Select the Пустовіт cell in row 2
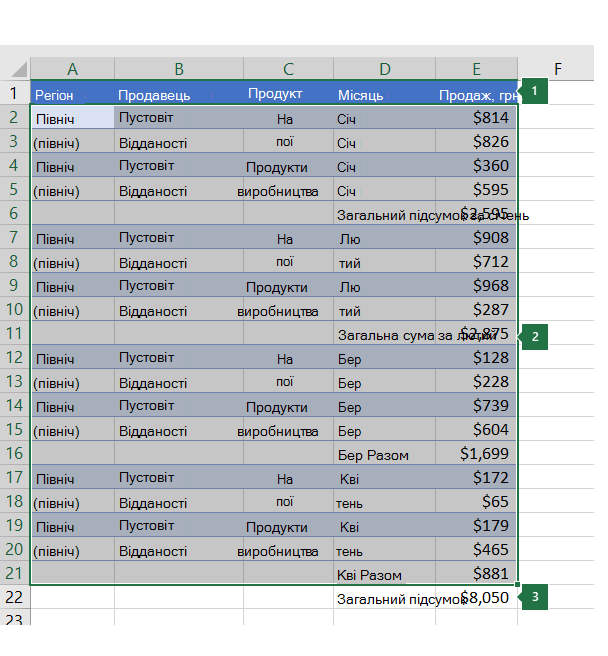 tap(179, 117)
